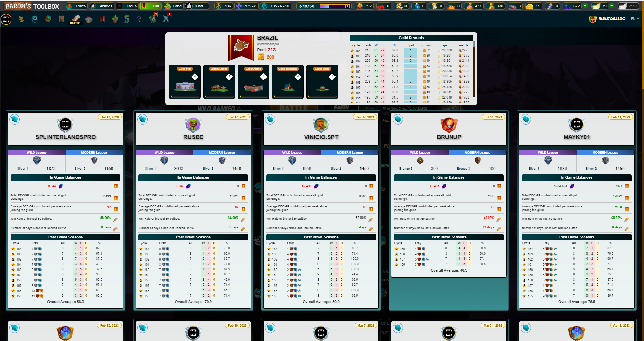Open the Guild Barracks building
Viewport: 644px width, 341px height.
[x=288, y=82]
